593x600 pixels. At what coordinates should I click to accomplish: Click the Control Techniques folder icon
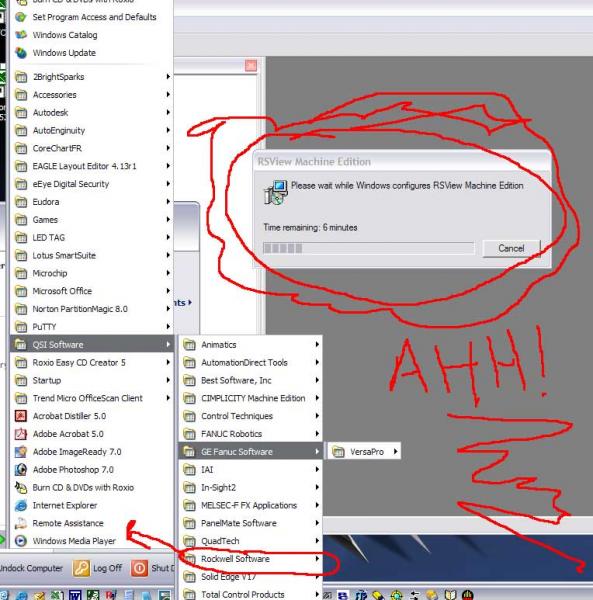[189, 416]
